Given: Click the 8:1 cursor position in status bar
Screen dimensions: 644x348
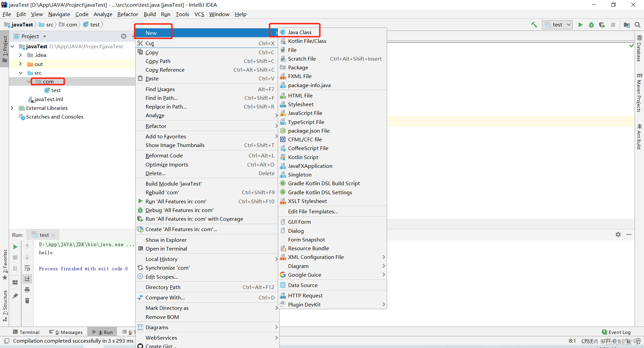Looking at the screenshot, I should click(x=572, y=341).
